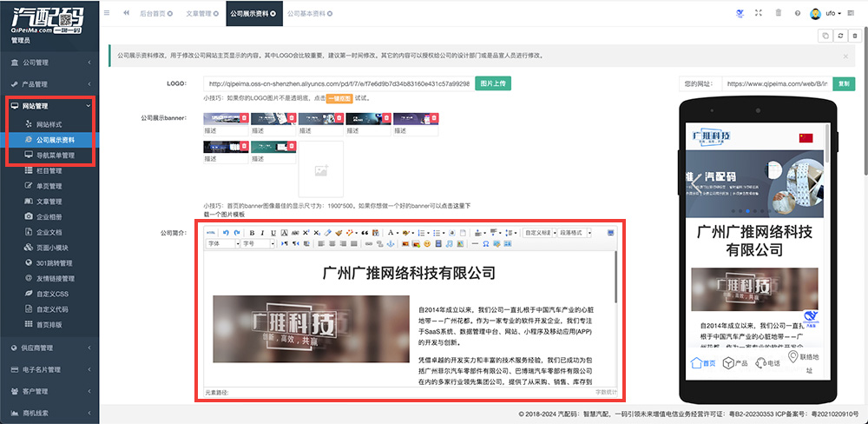Click 图片上传 upload button

[x=493, y=83]
